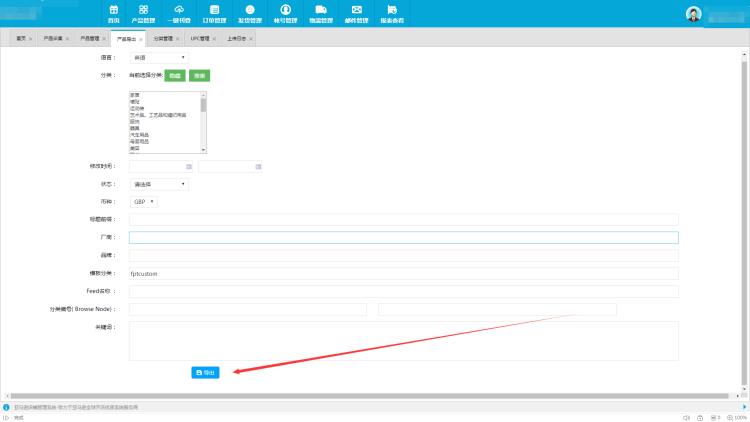Focus the second Browse Node input field
This screenshot has width=750, height=422.
(x=497, y=310)
